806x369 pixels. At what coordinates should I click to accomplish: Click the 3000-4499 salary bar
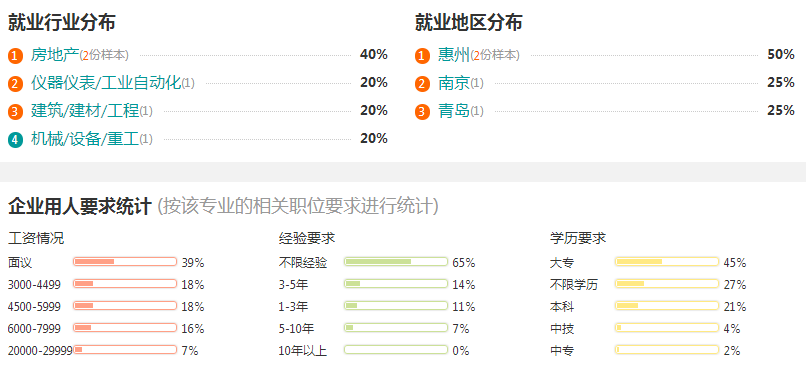(125, 283)
